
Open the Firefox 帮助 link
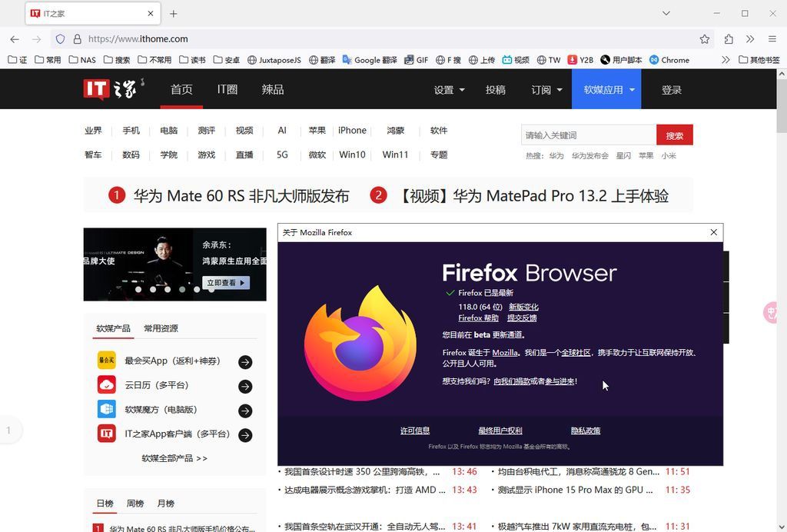pyautogui.click(x=478, y=318)
